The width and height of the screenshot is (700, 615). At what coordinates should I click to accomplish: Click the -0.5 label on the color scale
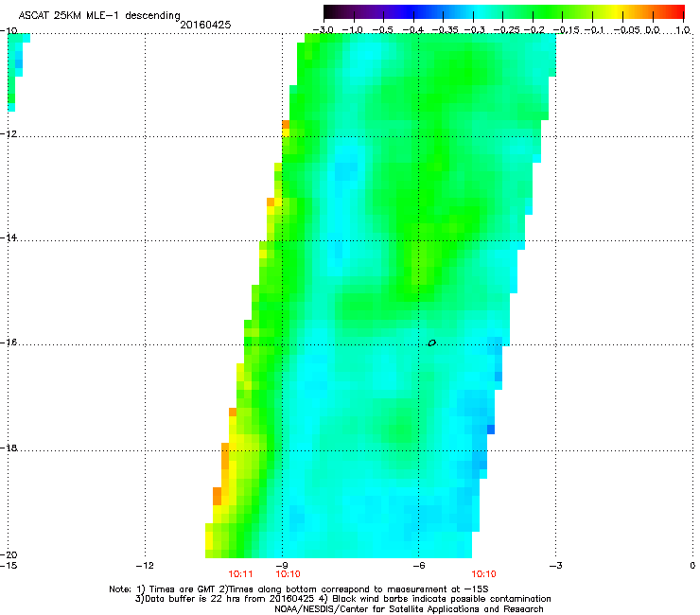(x=382, y=30)
